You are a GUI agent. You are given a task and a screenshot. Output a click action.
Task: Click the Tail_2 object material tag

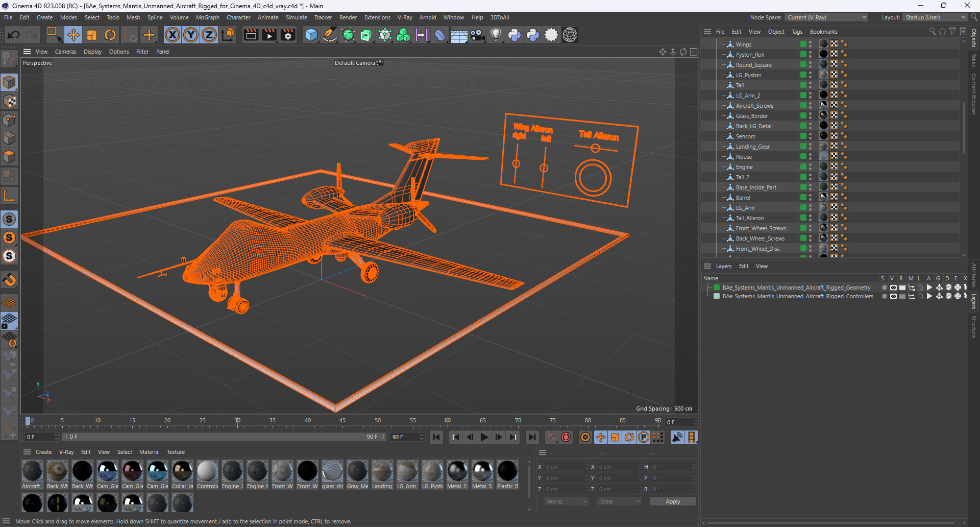(x=823, y=177)
